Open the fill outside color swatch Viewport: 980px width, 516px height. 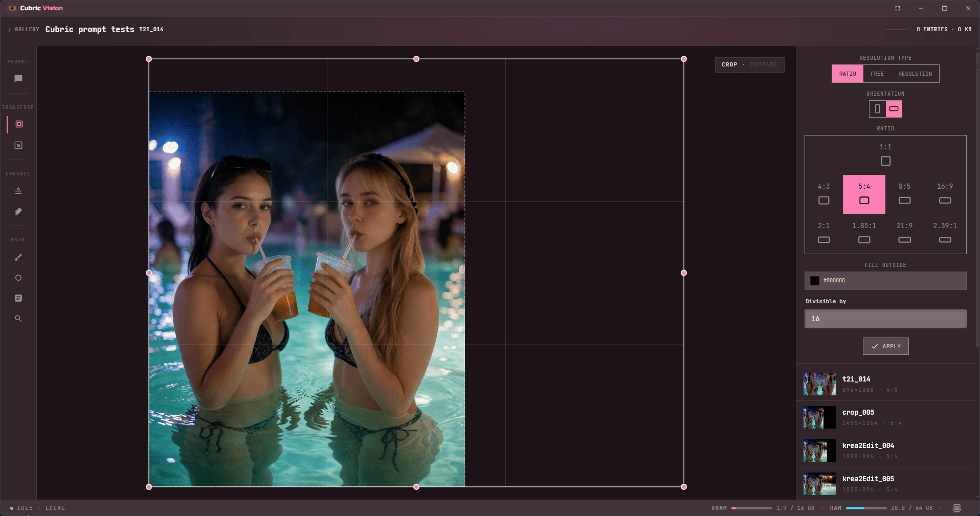pyautogui.click(x=815, y=281)
